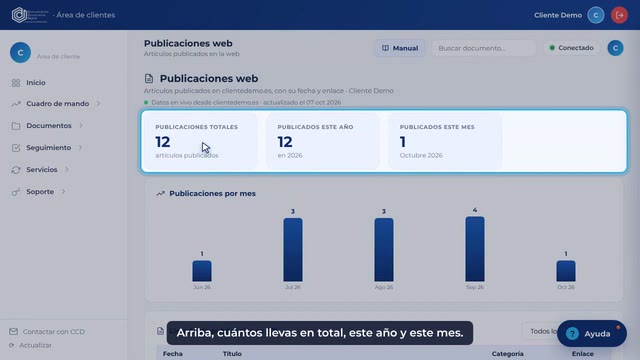Open Documentos menu item
This screenshot has width=640, height=360.
click(49, 126)
